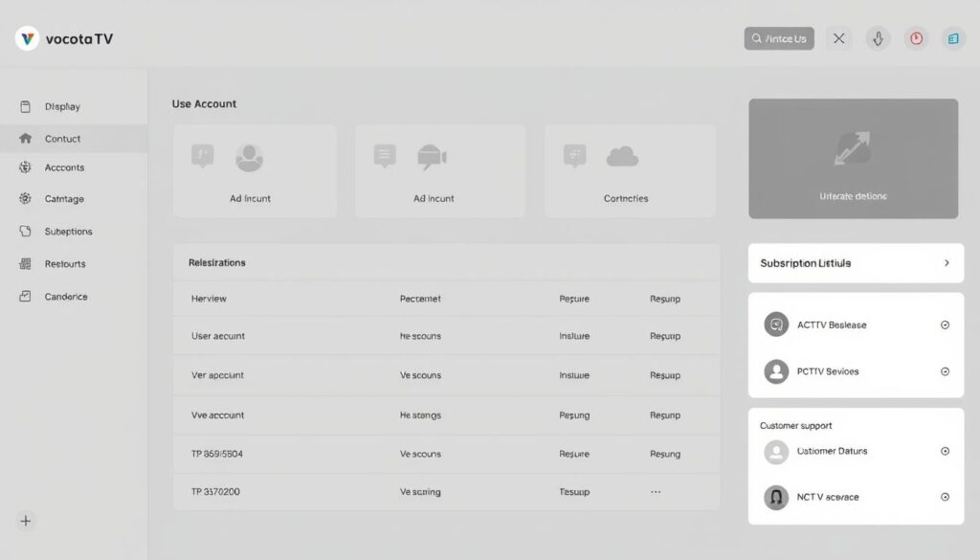Click the Customer support label
The width and height of the screenshot is (980, 560).
pyautogui.click(x=795, y=426)
